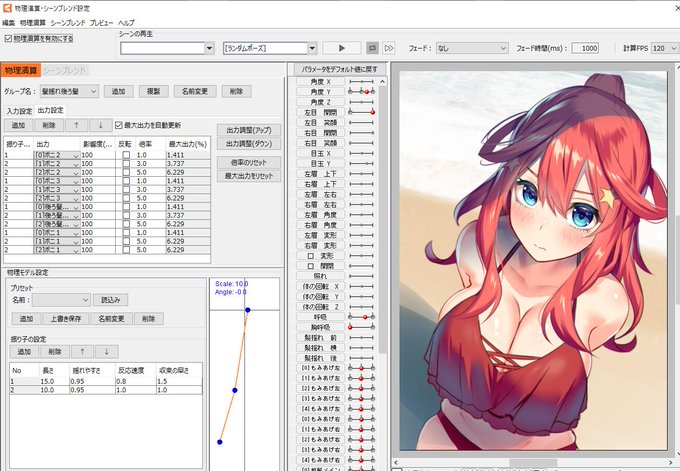Open the 物理演算 menu in menu bar

click(x=33, y=23)
